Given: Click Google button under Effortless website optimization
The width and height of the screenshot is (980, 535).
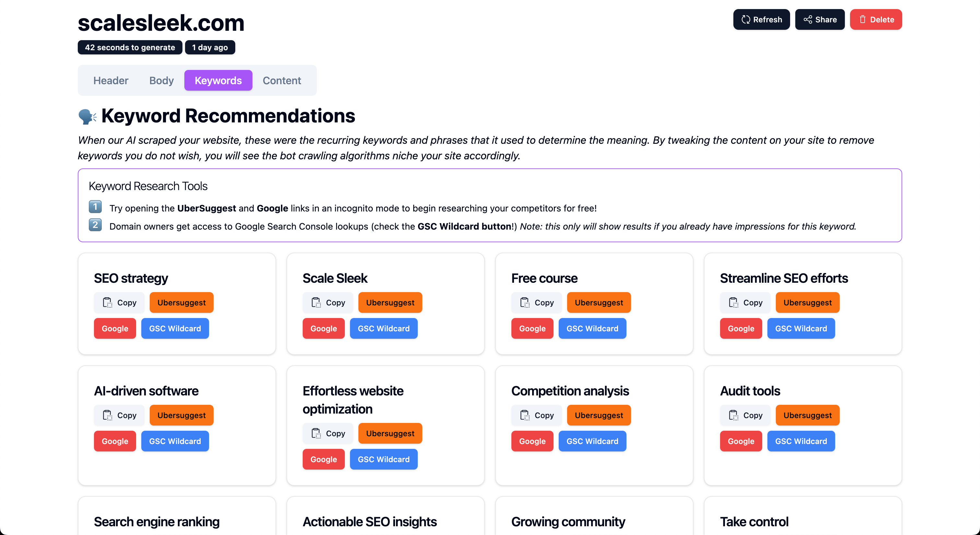Looking at the screenshot, I should click(323, 459).
